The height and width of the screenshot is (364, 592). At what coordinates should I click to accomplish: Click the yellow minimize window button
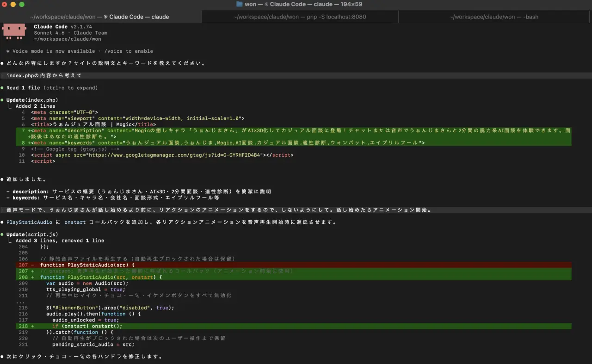13,5
